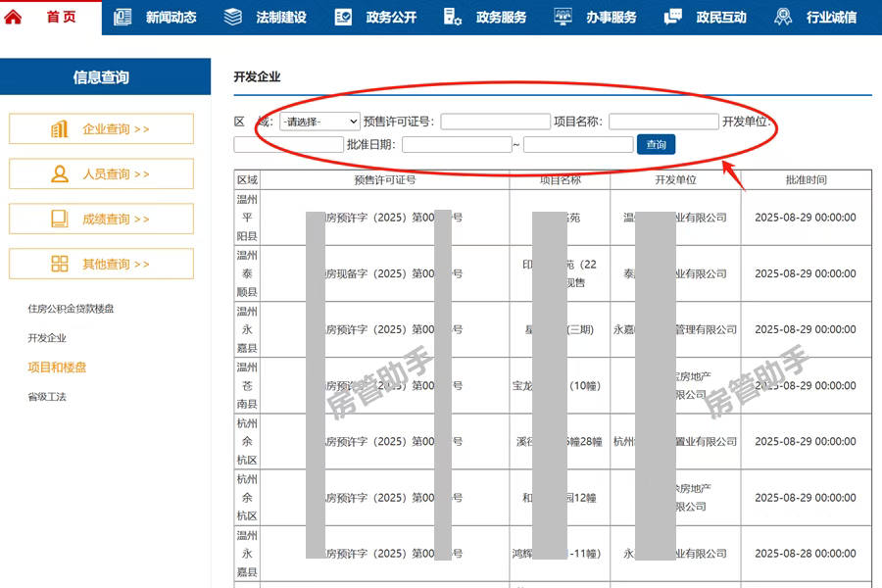Viewport: 882px width, 588px height.
Task: Open the 企业查询 sidebar button
Action: [x=101, y=129]
